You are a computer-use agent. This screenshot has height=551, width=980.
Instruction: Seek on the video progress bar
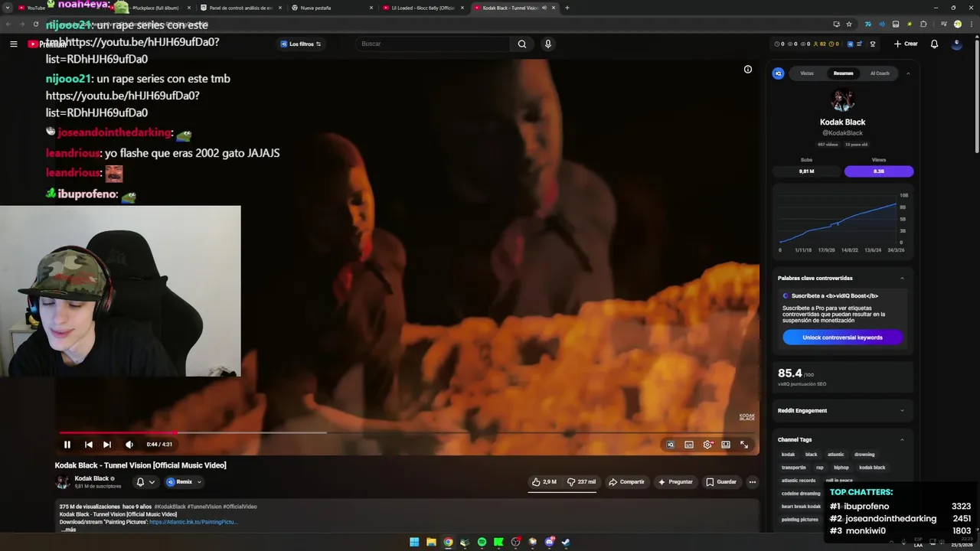click(406, 432)
